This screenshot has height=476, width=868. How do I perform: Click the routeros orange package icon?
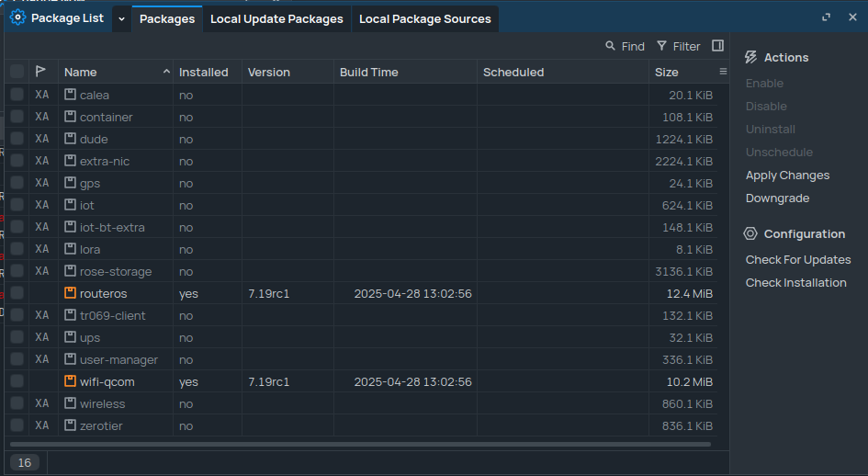pyautogui.click(x=71, y=293)
